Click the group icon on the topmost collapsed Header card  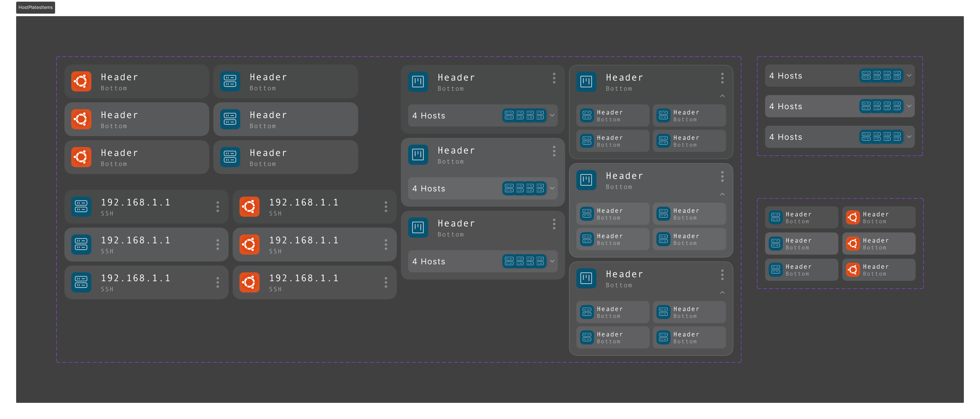[418, 82]
